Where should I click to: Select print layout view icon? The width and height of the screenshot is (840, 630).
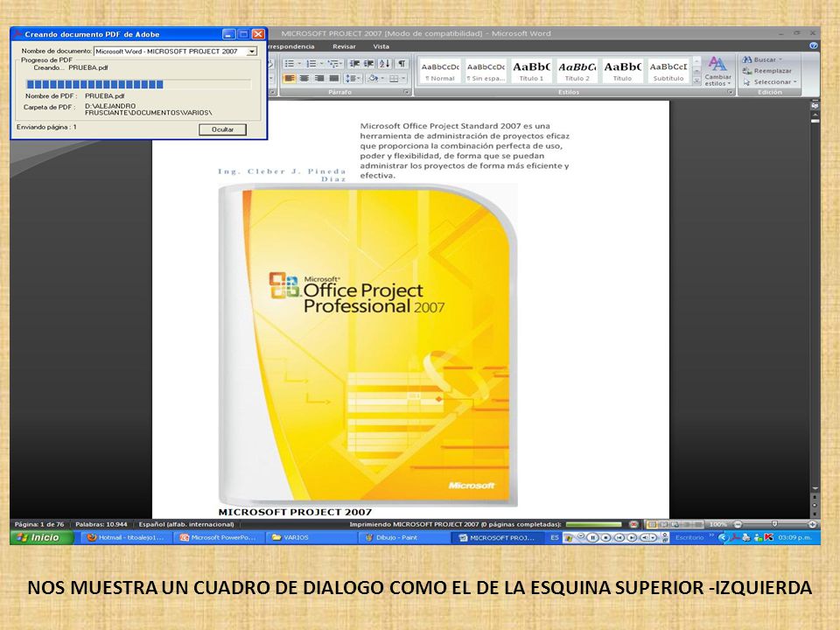(x=652, y=524)
